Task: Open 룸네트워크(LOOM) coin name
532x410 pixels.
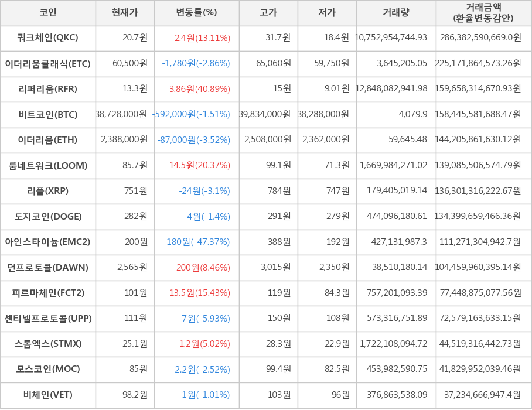Action: [x=48, y=166]
